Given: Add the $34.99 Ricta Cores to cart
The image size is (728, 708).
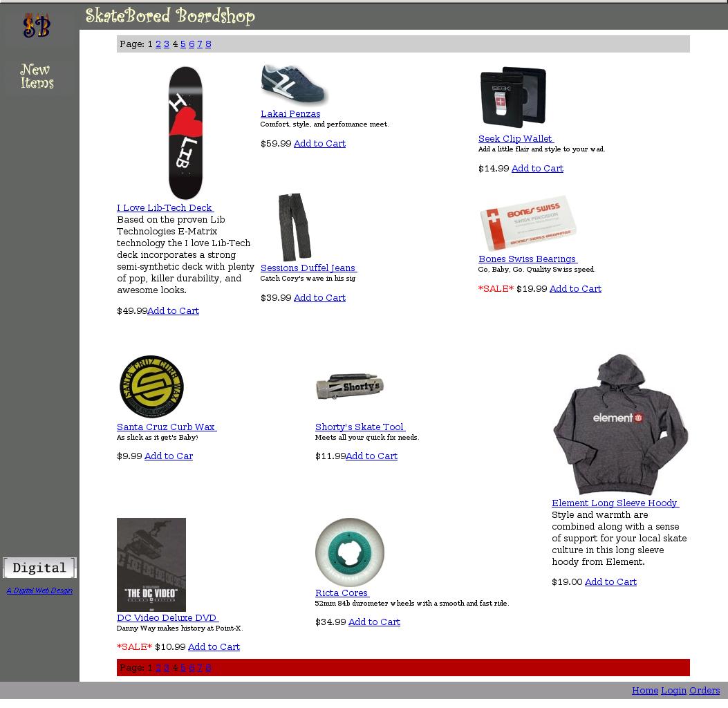Looking at the screenshot, I should coord(374,622).
